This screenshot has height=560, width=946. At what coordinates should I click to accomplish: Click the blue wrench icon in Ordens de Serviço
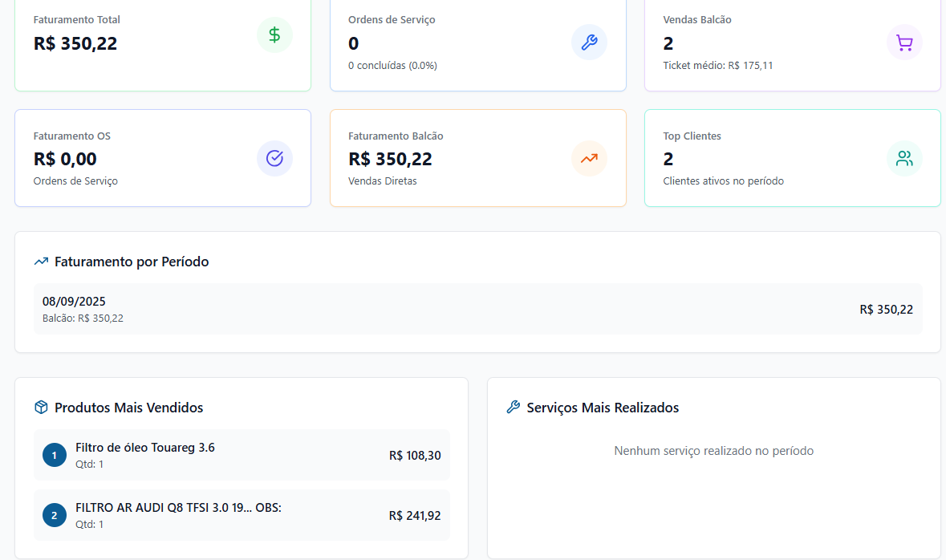click(589, 43)
